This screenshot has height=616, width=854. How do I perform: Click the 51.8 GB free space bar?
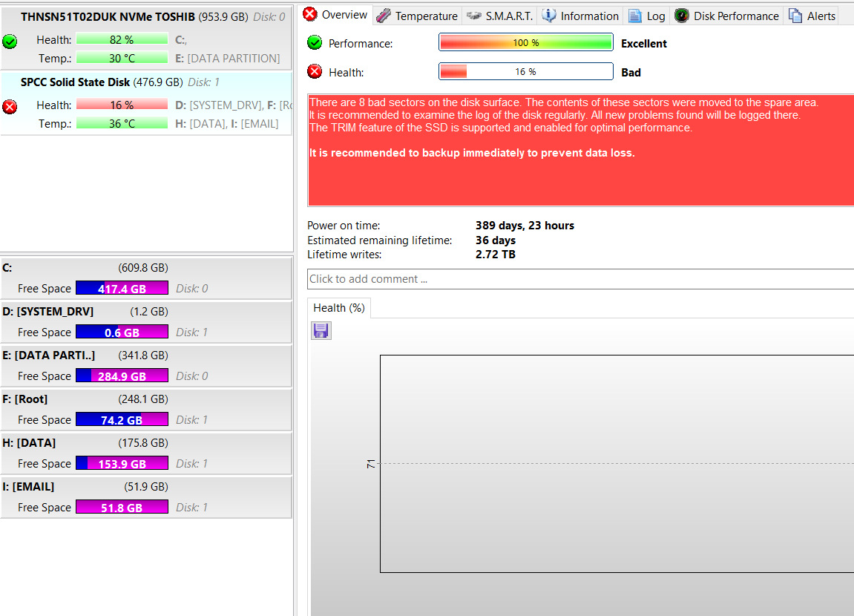pyautogui.click(x=122, y=507)
